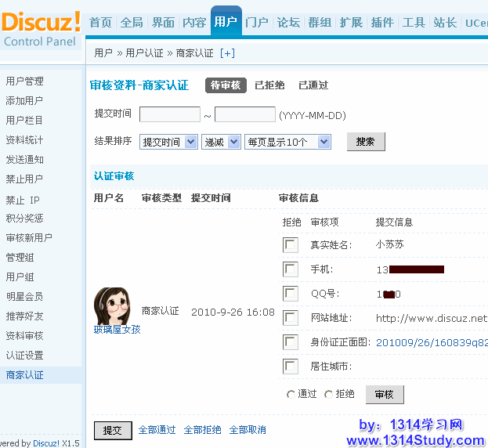Open the 每页显示10个 page size dropdown

[x=287, y=142]
